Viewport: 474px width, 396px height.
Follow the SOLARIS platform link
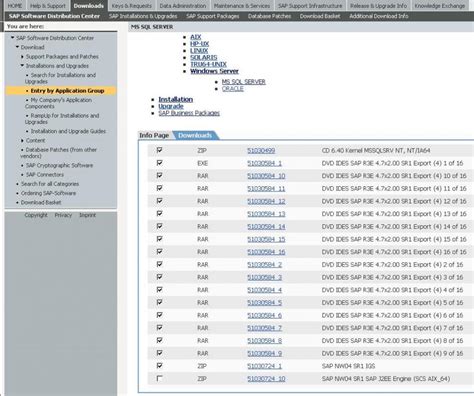pyautogui.click(x=204, y=57)
